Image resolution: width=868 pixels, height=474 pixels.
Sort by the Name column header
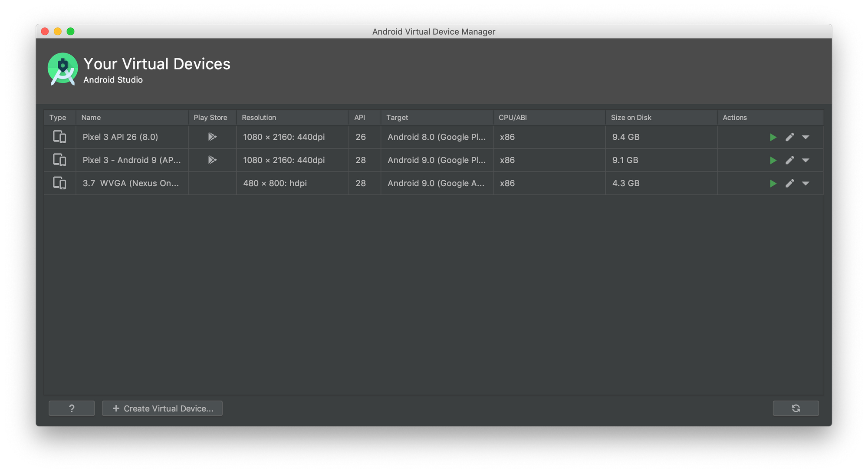(91, 118)
